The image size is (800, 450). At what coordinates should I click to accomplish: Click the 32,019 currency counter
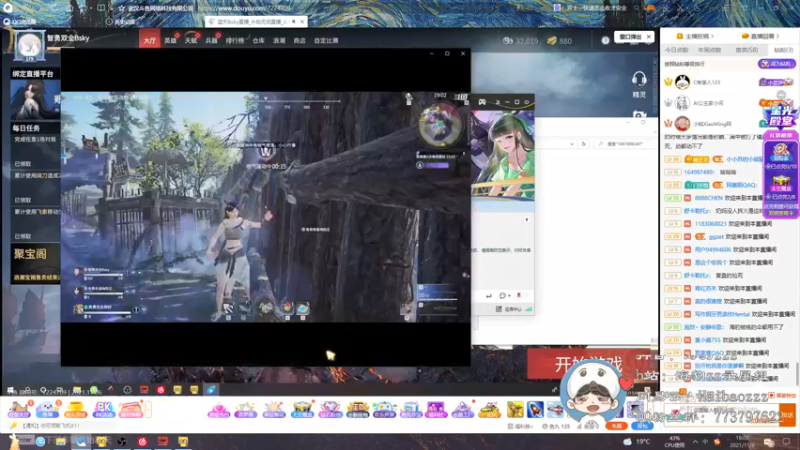click(x=520, y=41)
